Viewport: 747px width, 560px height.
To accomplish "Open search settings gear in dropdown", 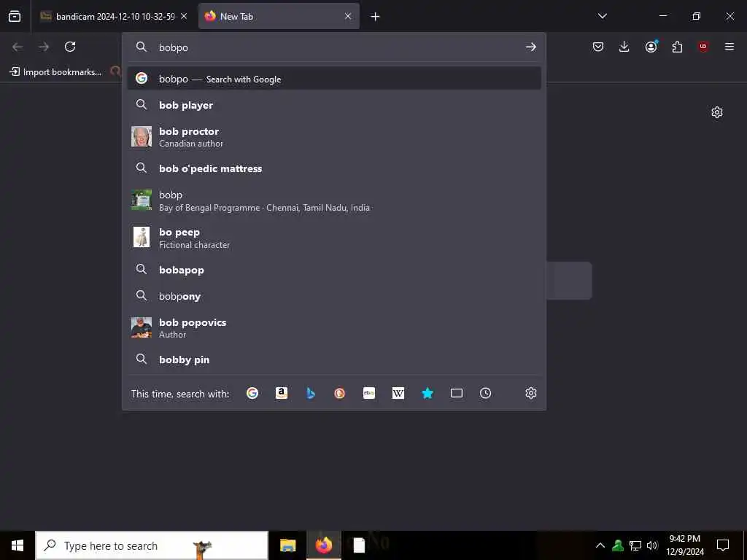I will [531, 393].
